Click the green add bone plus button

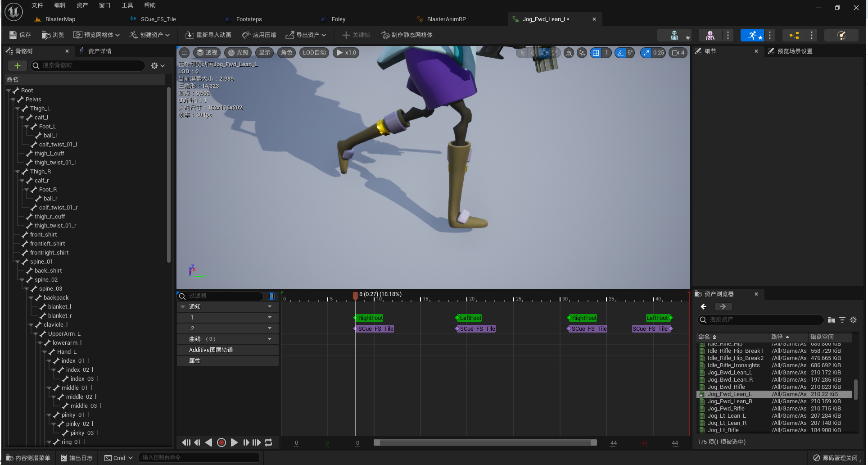tap(18, 66)
